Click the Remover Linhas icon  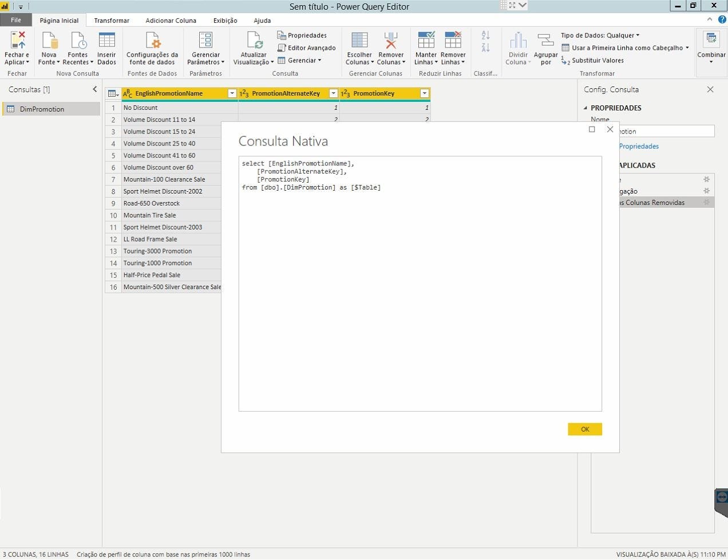[453, 41]
